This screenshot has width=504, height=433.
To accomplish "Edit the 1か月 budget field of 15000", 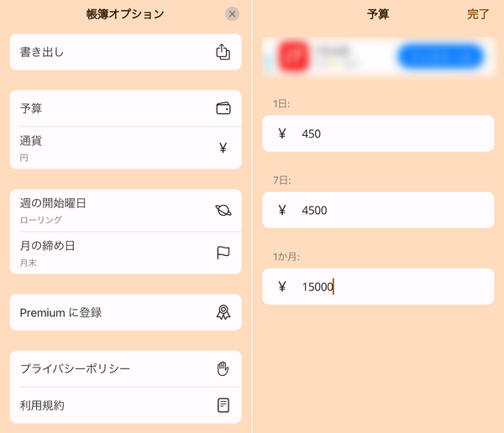I will pyautogui.click(x=378, y=286).
